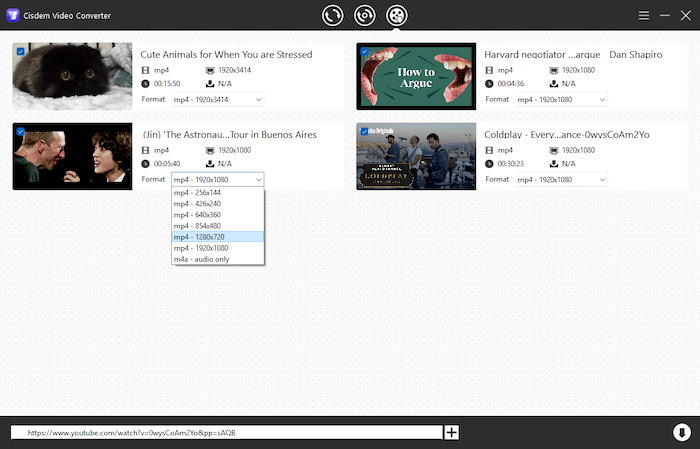Uncheck the Harvard negotiator video checkbox
Image resolution: width=700 pixels, height=449 pixels.
(x=364, y=52)
